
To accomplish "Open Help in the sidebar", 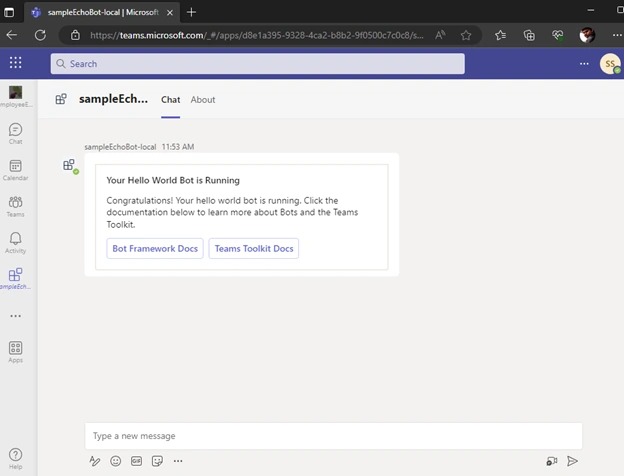I will [x=16, y=459].
